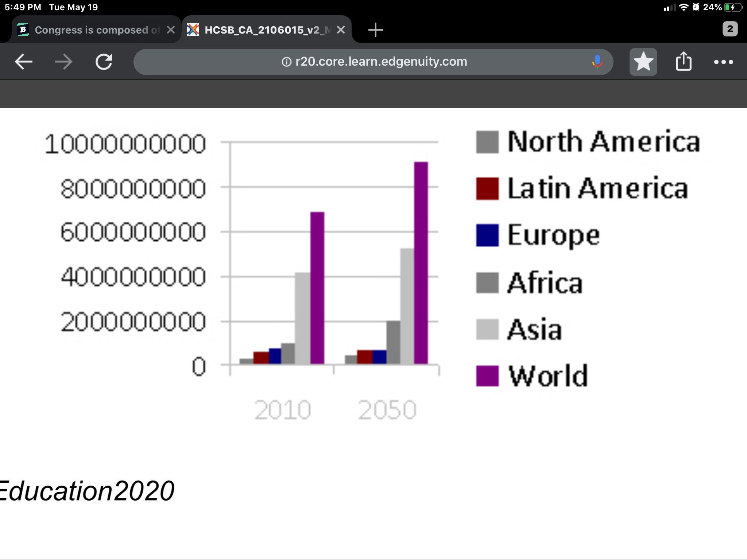Close the Congress is composed of tab
747x560 pixels.
tap(171, 30)
